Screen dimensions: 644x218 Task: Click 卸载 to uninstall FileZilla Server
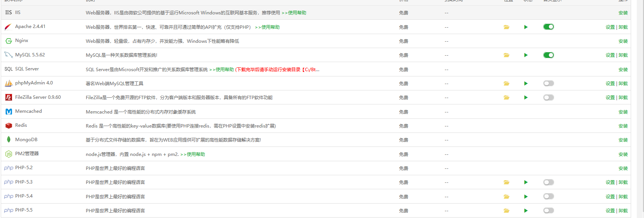pos(623,98)
